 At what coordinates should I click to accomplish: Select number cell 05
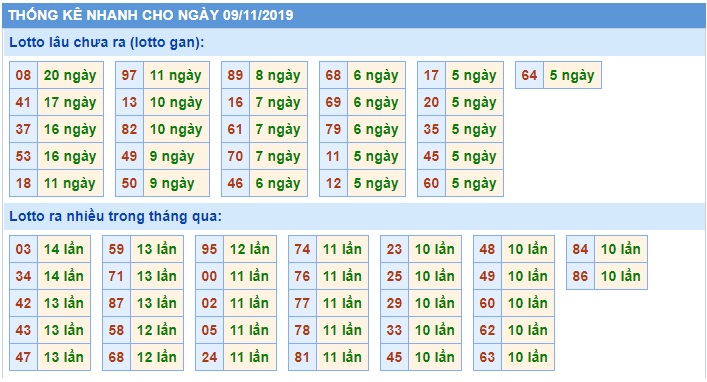pyautogui.click(x=210, y=331)
